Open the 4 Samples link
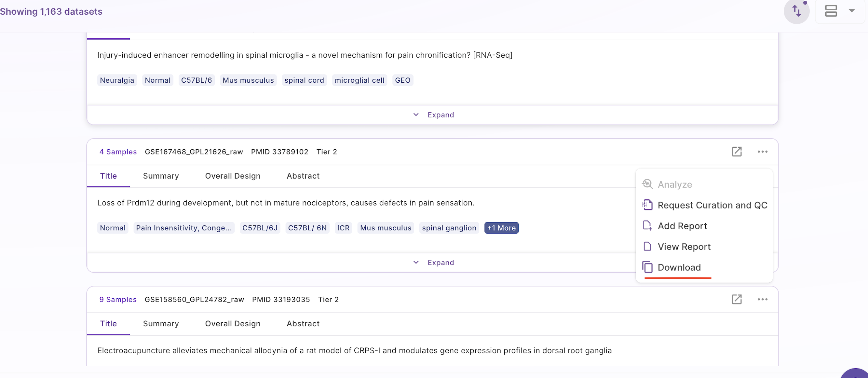This screenshot has height=378, width=868. click(118, 152)
